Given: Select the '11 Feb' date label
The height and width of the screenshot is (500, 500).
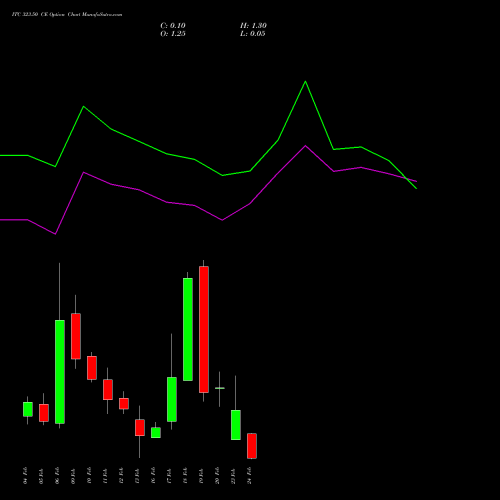Looking at the screenshot, I should tap(106, 475).
